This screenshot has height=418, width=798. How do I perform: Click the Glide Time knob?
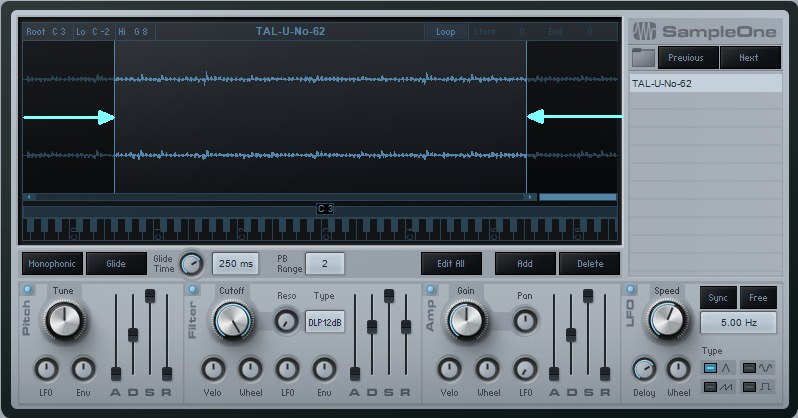(x=192, y=264)
